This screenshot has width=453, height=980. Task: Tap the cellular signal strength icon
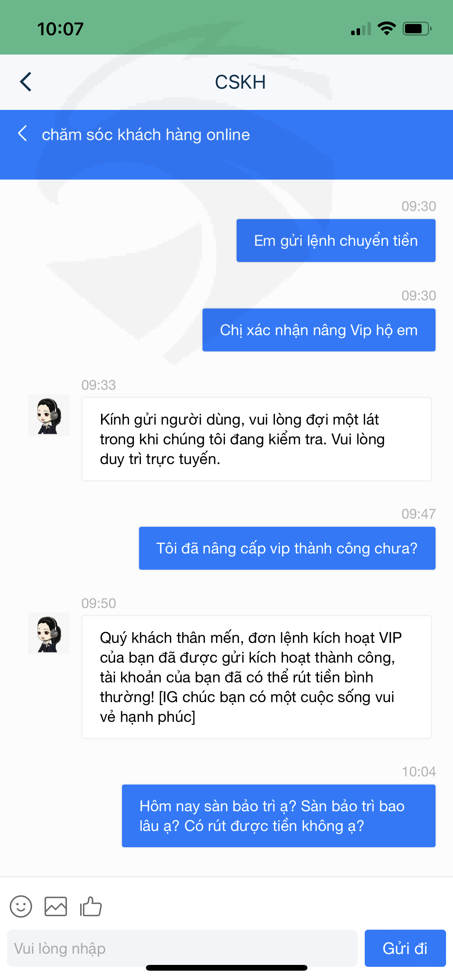(x=361, y=29)
